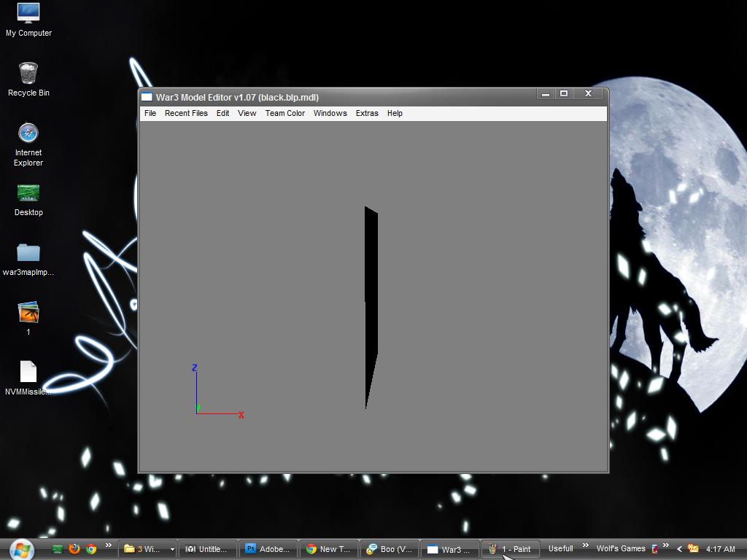Expand the Usefull toolbar overflow chevron
Viewport: 747px width, 560px height.
pos(586,545)
